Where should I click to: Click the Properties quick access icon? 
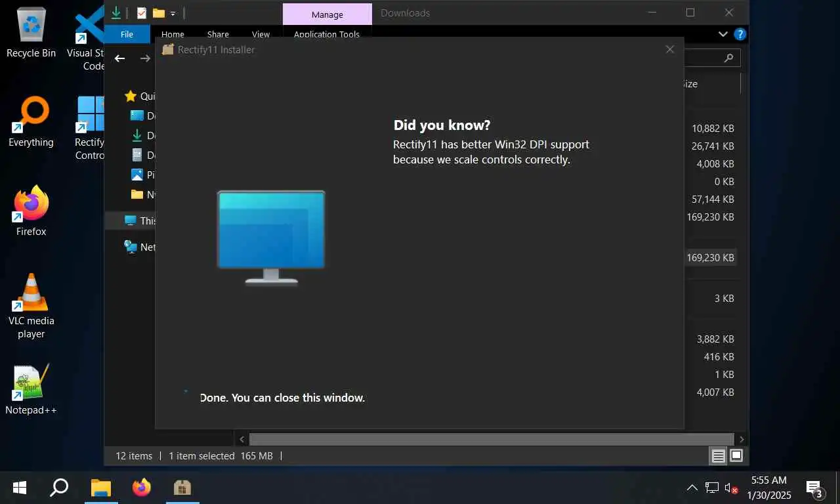pos(142,12)
